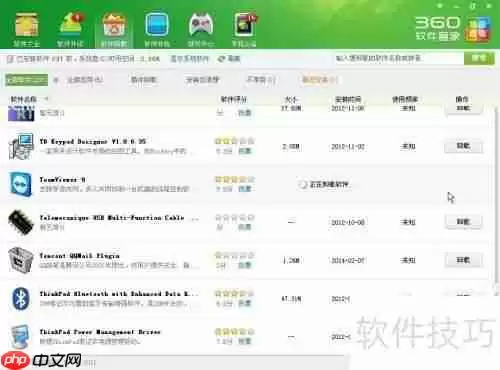Uninstall TD Keypad Designer via its row button
Screen dimensions: 500x370
pyautogui.click(x=463, y=146)
